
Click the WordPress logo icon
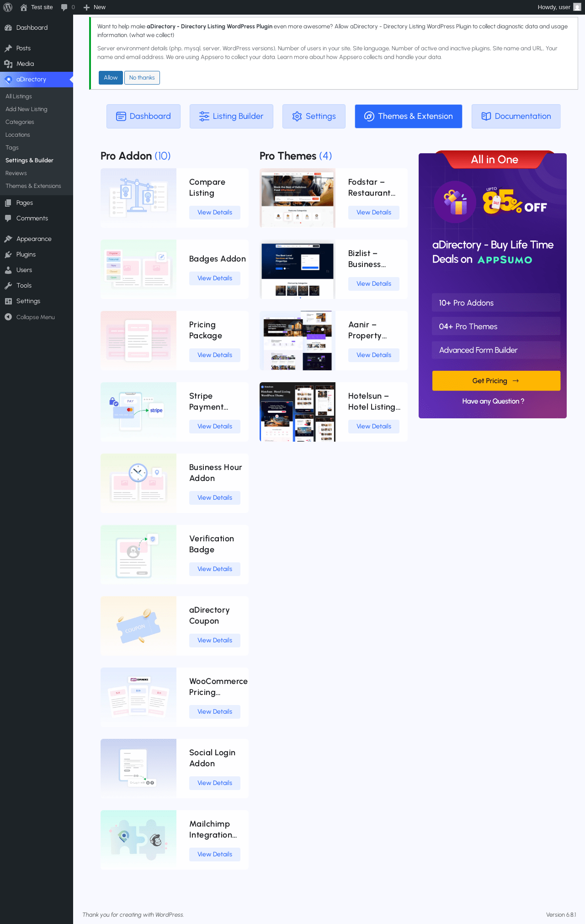point(8,7)
